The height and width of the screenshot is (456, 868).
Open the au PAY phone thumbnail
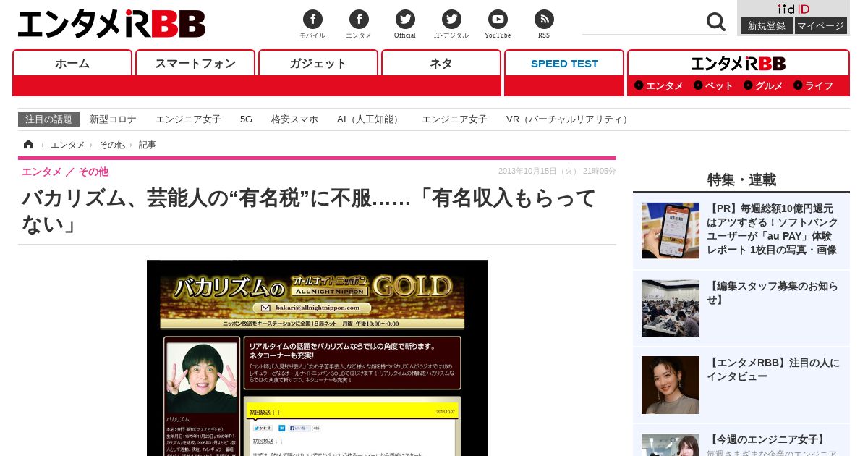670,230
